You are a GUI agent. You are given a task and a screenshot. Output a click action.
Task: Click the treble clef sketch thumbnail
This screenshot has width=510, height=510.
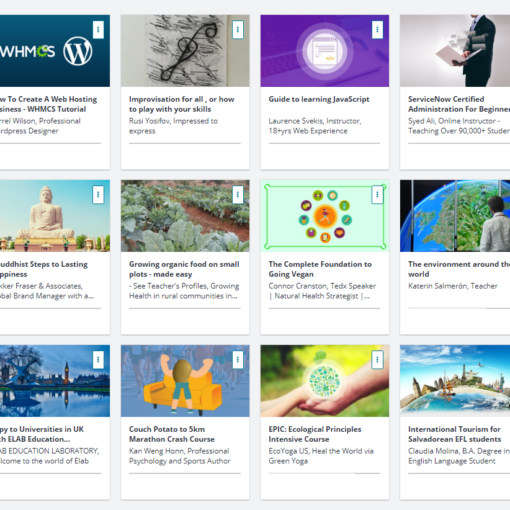click(185, 51)
